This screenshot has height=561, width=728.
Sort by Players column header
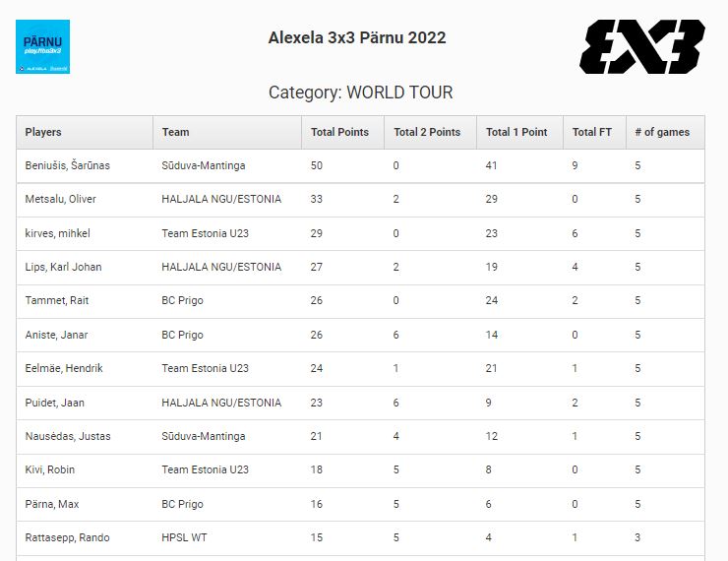point(43,132)
